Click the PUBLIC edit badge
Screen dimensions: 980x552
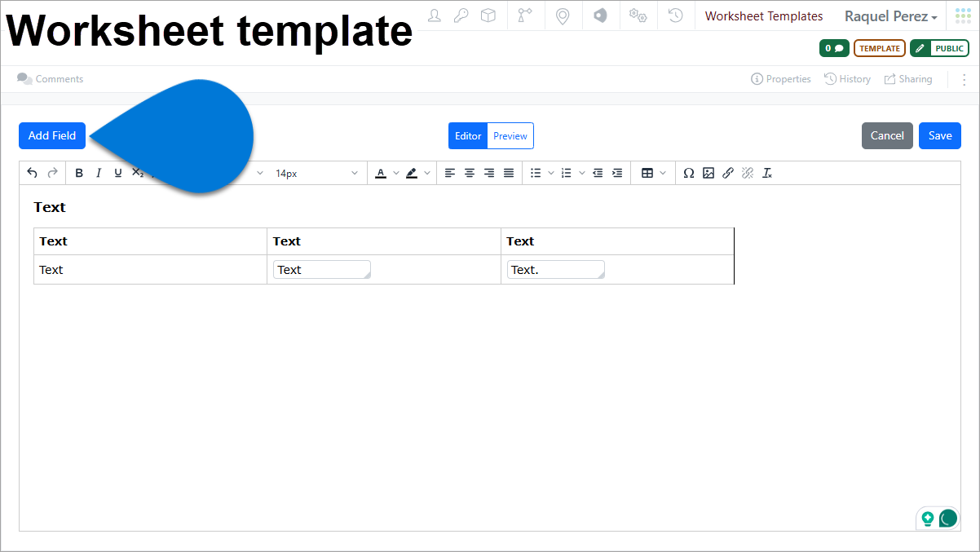click(939, 48)
